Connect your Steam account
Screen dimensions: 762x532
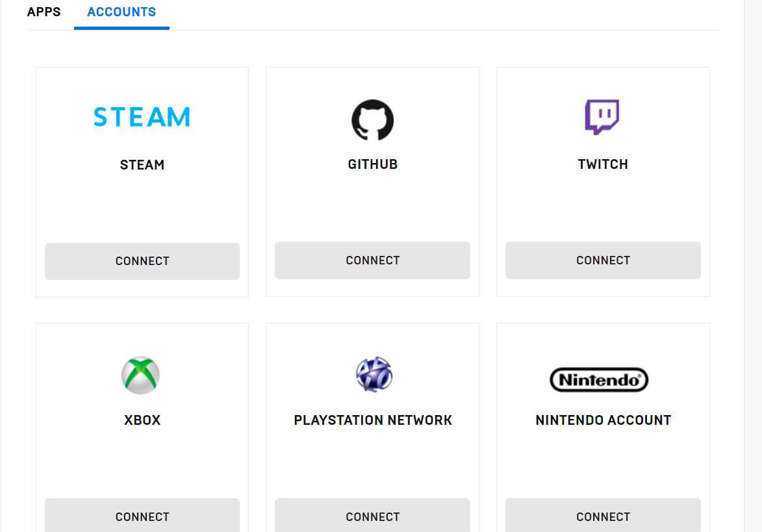142,261
